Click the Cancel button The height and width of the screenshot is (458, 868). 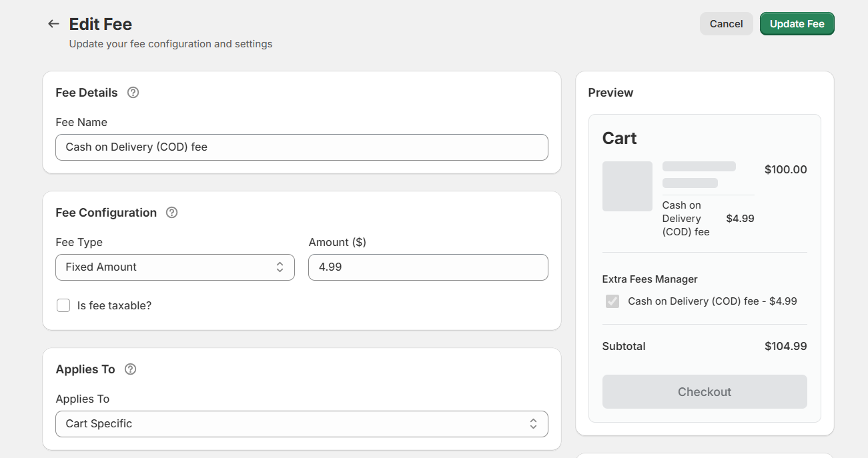pos(726,23)
